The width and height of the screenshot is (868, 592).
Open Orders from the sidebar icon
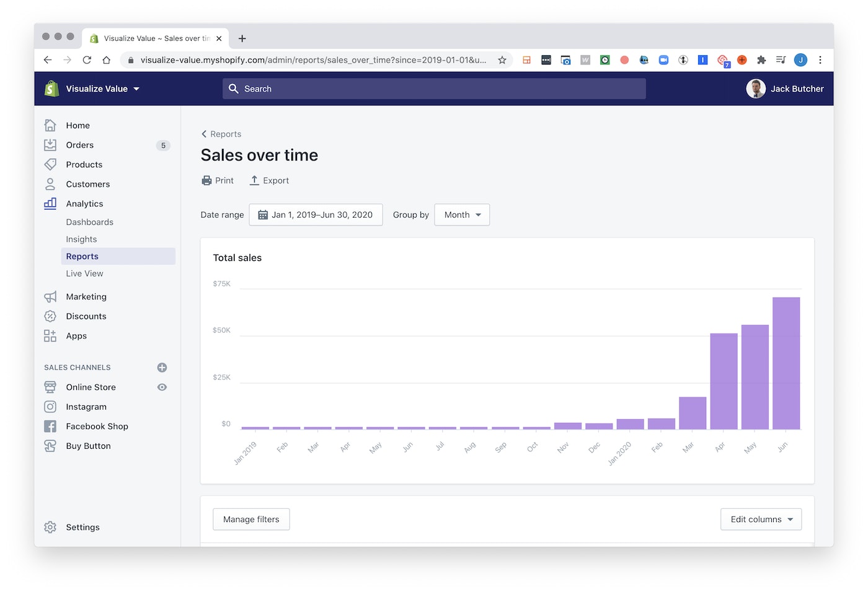50,145
